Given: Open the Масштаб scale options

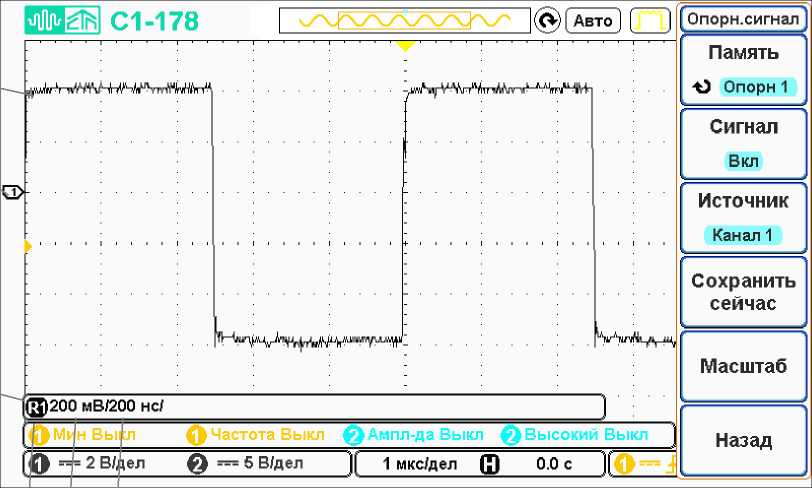Looking at the screenshot, I should [x=743, y=366].
